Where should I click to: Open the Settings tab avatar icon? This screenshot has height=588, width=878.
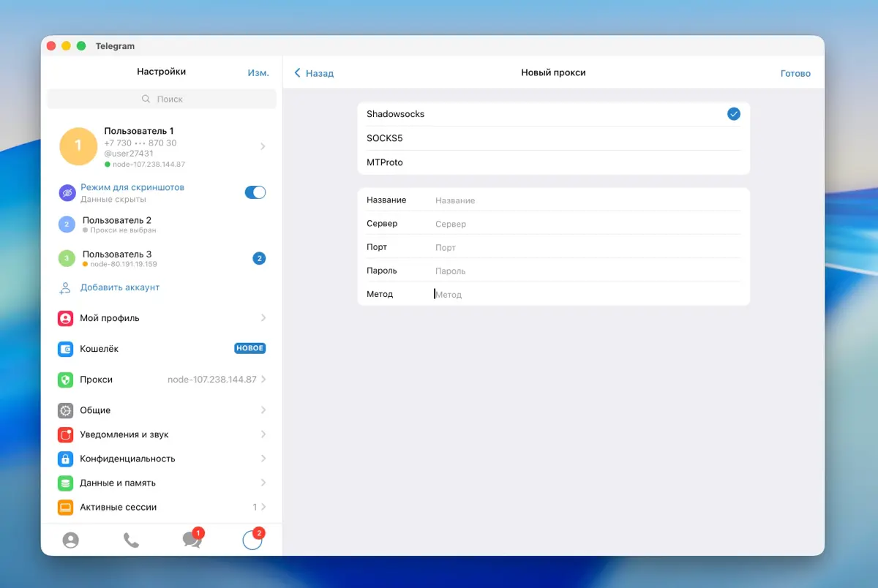point(252,540)
